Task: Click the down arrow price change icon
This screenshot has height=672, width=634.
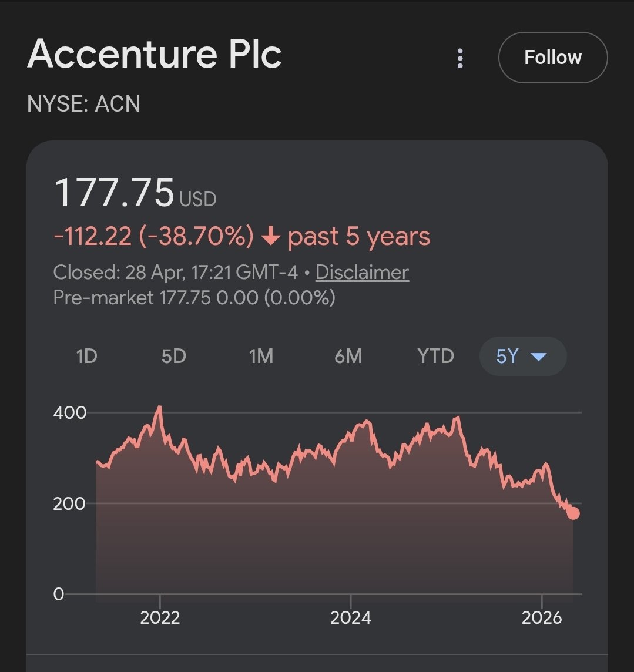Action: [x=270, y=236]
